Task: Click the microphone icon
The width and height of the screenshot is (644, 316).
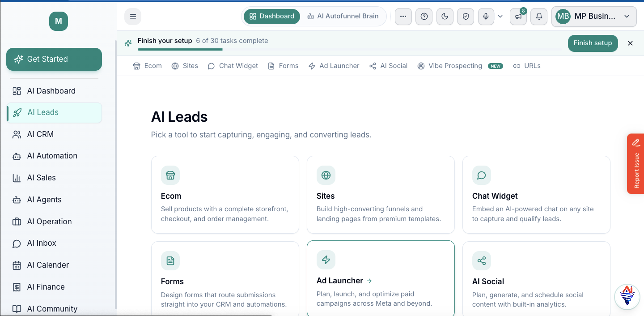Action: pyautogui.click(x=486, y=17)
